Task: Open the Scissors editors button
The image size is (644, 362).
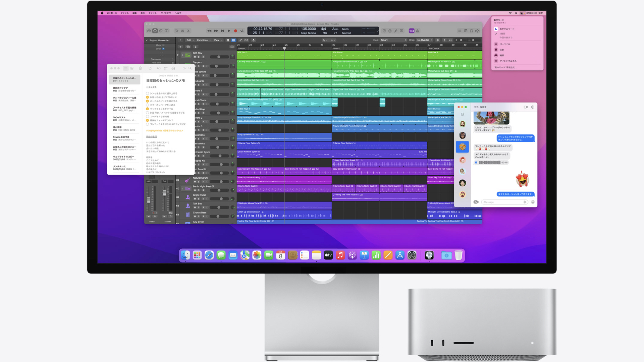Action: coord(188,31)
